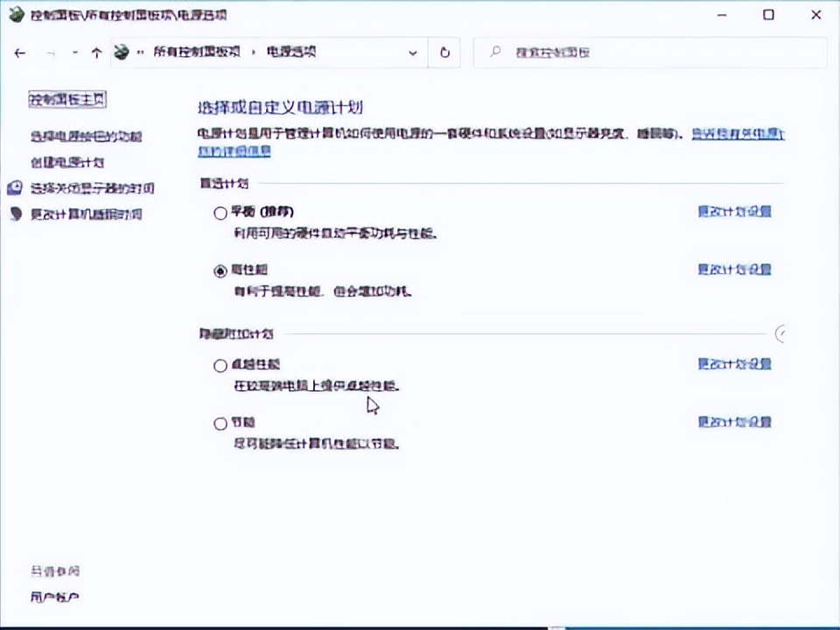Open 控制面板主页 from the sidebar
840x630 pixels.
[66, 100]
